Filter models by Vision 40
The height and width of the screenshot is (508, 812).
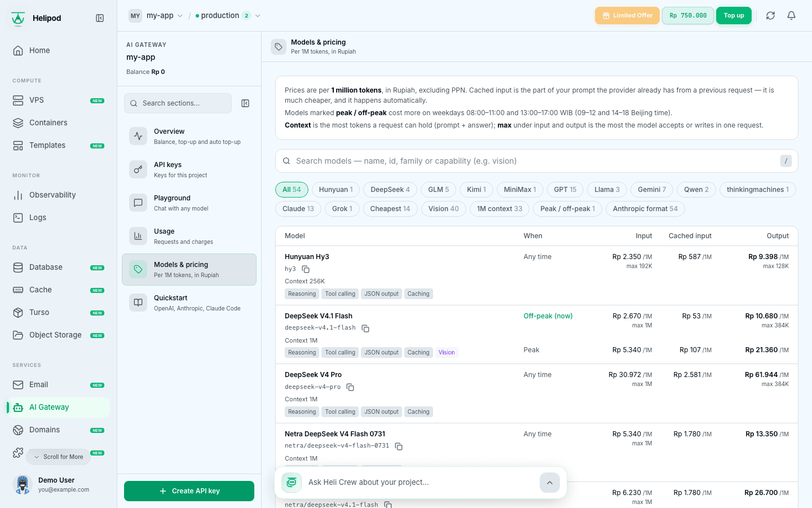[x=444, y=209]
